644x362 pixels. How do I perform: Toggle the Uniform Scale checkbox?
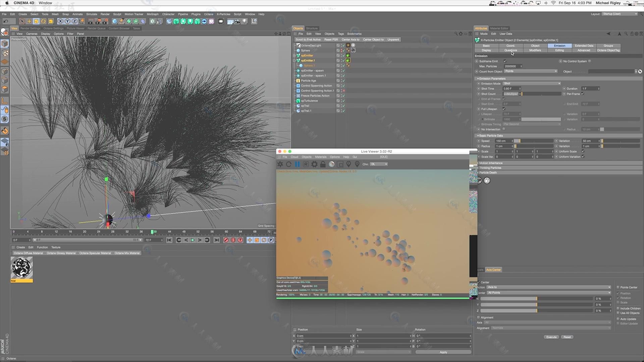[583, 152]
